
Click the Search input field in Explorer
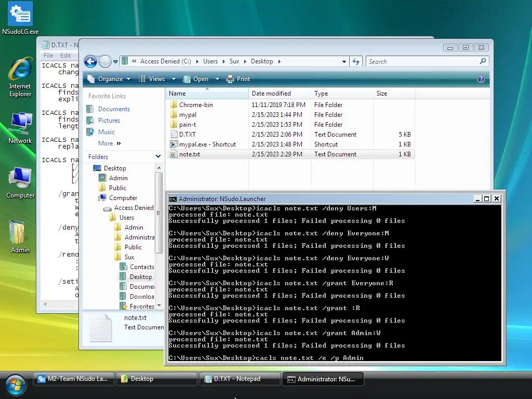point(423,61)
